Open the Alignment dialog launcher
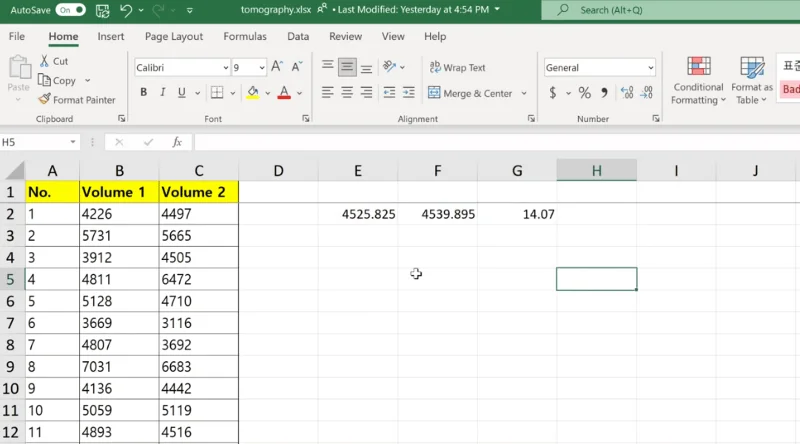The image size is (800, 444). tap(531, 118)
